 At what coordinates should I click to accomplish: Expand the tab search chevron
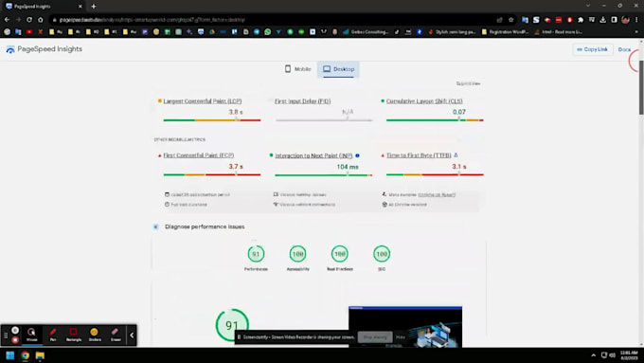[x=588, y=6]
